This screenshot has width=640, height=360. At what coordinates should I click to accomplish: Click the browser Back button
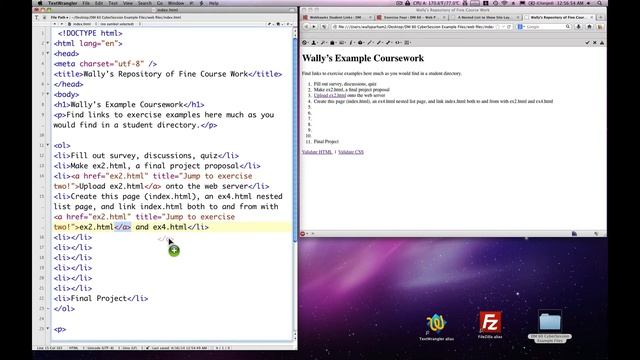point(306,27)
